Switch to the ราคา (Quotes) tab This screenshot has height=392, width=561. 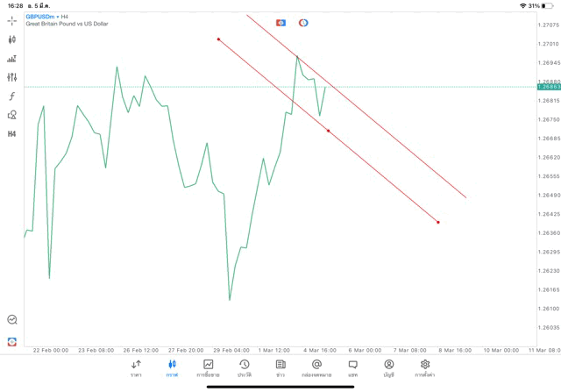click(x=136, y=368)
